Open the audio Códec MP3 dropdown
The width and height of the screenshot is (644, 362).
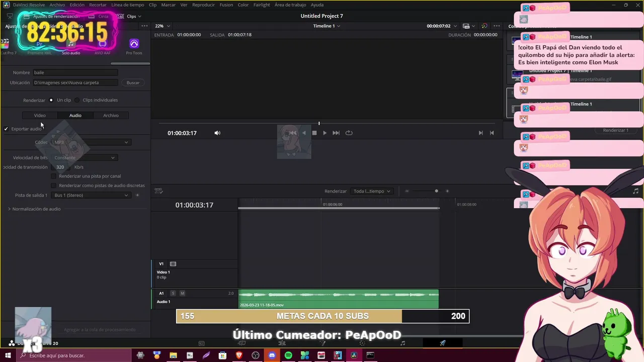click(91, 142)
